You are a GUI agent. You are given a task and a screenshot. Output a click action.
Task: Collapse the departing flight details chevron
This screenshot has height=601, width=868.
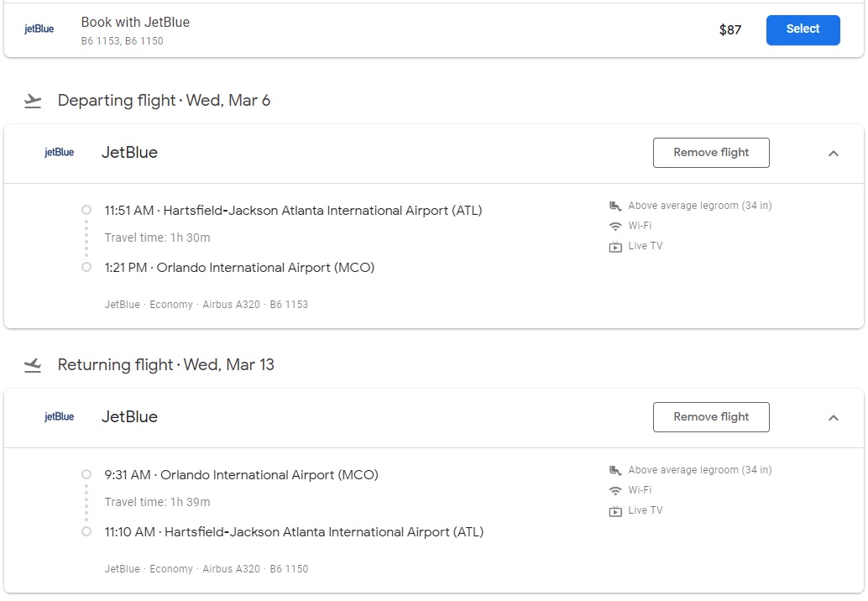(833, 154)
